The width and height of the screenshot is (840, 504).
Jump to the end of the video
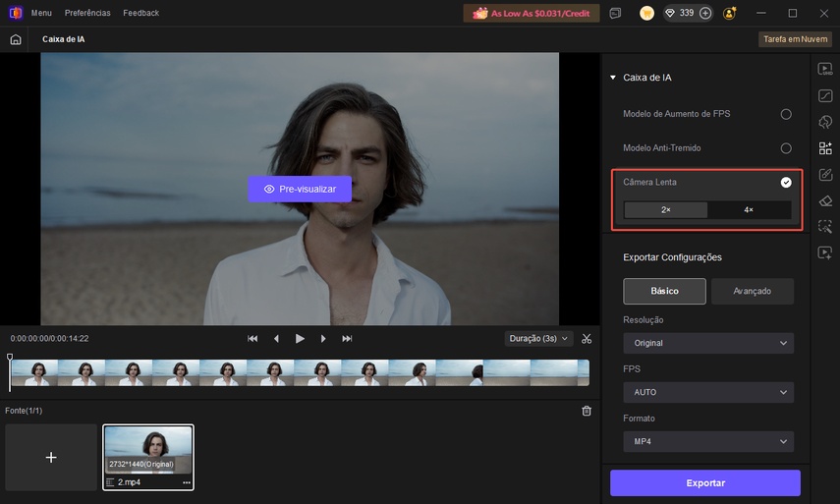pyautogui.click(x=347, y=339)
